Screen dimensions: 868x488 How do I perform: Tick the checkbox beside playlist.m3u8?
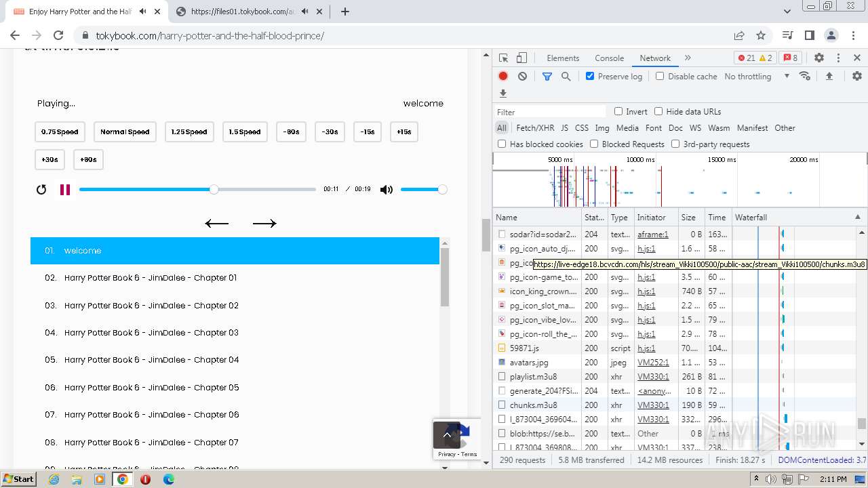[x=502, y=376]
